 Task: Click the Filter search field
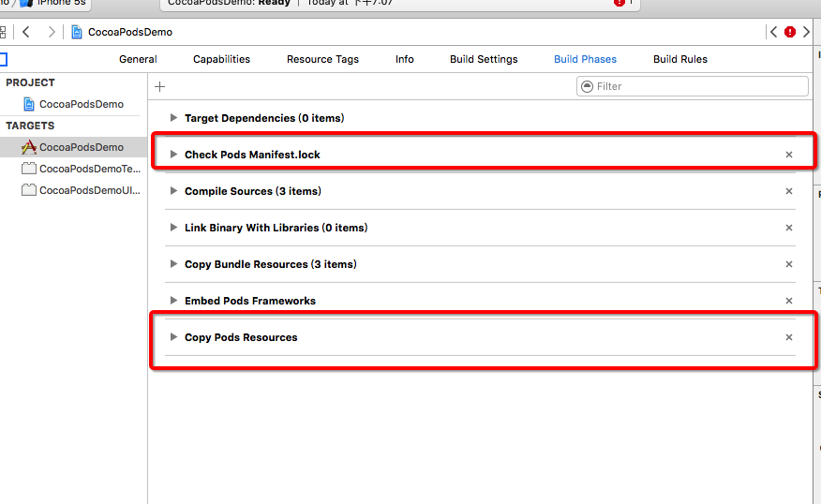click(x=693, y=86)
